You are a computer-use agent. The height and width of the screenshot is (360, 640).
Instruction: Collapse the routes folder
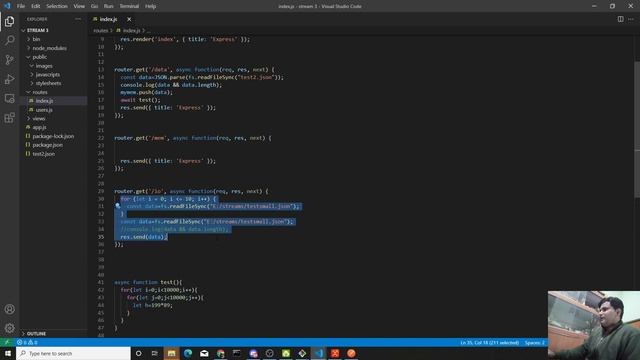[40, 92]
